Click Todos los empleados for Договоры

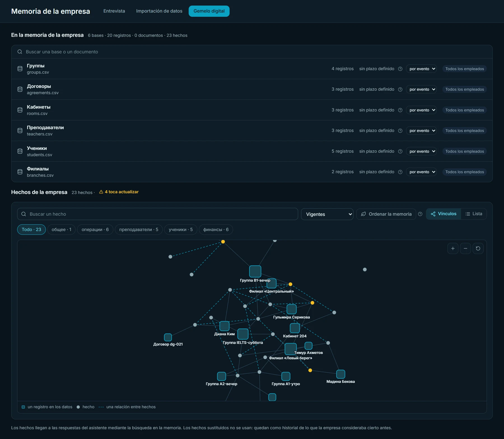pos(465,89)
